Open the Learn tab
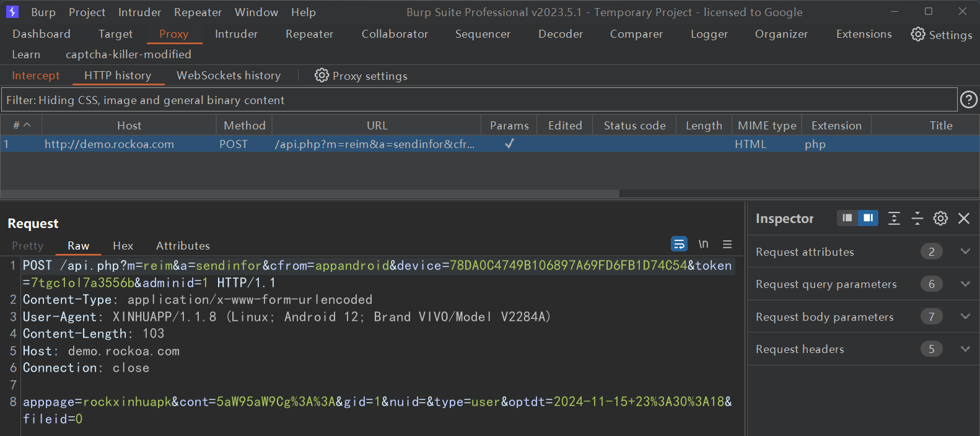 (26, 54)
